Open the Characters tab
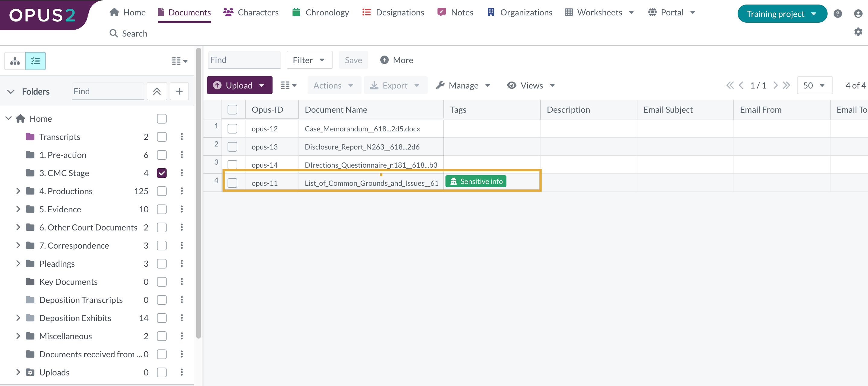Viewport: 868px width, 386px height. pos(251,12)
